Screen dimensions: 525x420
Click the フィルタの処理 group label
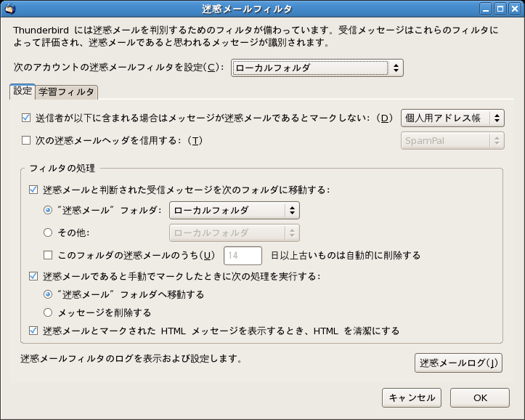tap(62, 168)
